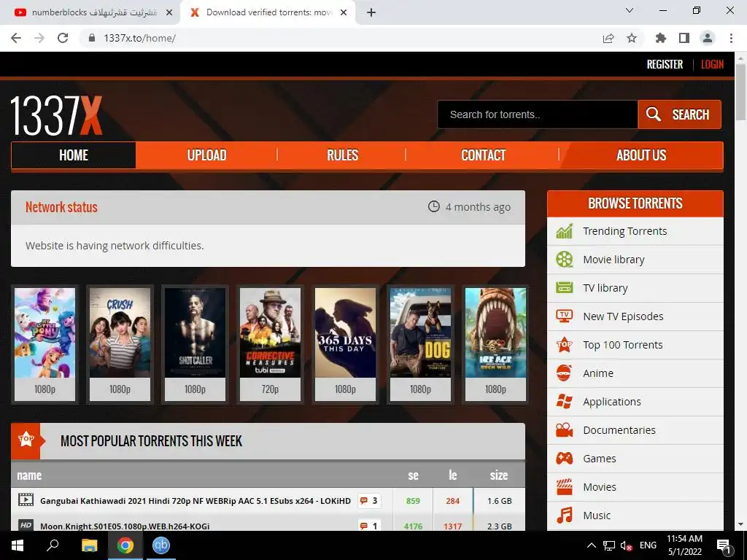Viewport: 747px width, 560px height.
Task: Open the Chrome tab search dropdown
Action: tap(630, 10)
